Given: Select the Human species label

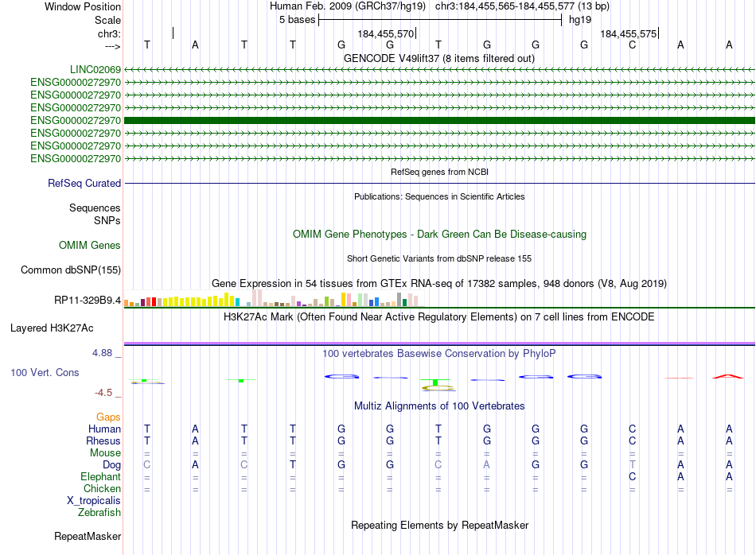Looking at the screenshot, I should [104, 429].
